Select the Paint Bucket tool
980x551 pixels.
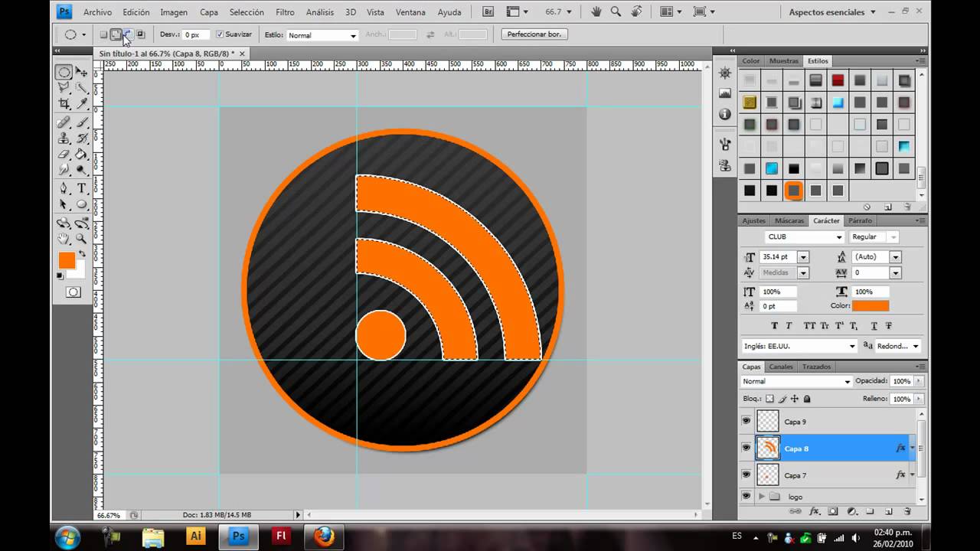tap(81, 155)
